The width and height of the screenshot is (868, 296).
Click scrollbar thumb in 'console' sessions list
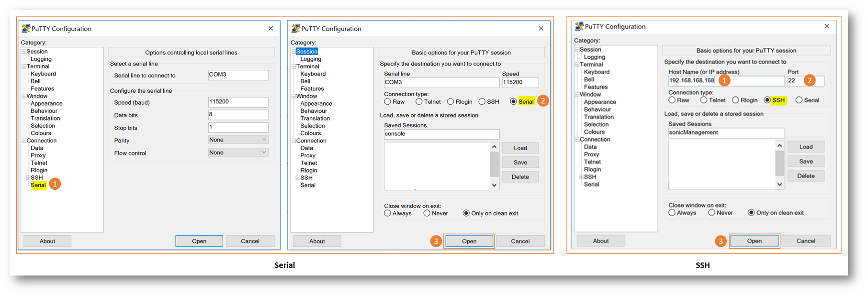click(x=494, y=165)
